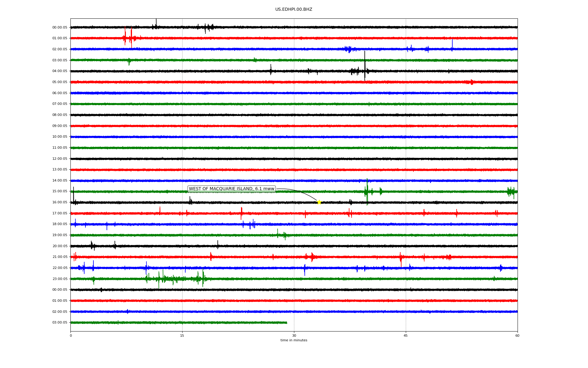
Task: Select the 22:00:05 row time label
Action: [60, 268]
